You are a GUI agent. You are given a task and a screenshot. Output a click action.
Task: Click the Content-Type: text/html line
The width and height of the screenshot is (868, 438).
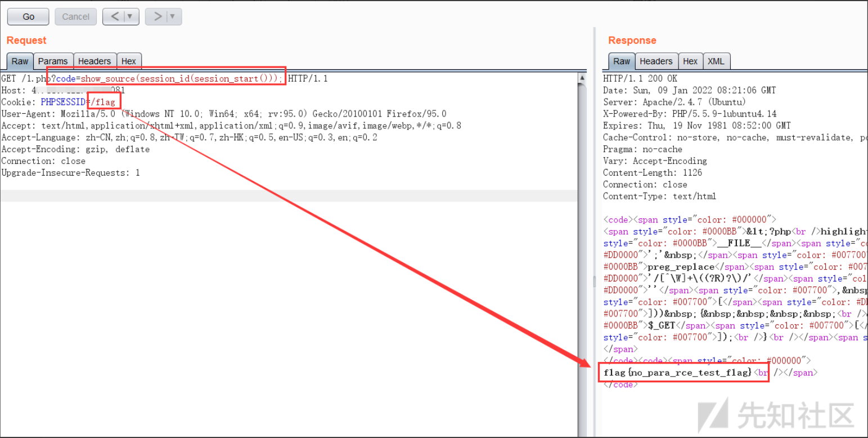pyautogui.click(x=660, y=196)
